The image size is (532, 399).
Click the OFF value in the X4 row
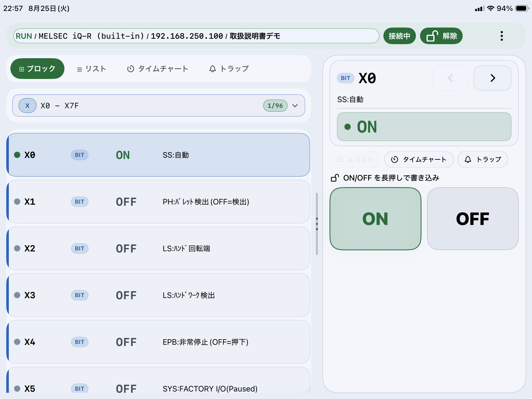(126, 342)
